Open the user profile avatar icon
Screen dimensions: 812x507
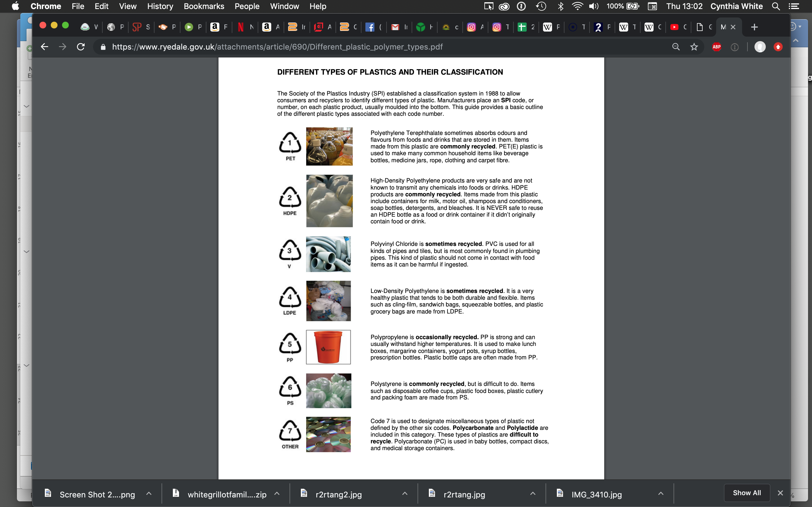coord(760,47)
